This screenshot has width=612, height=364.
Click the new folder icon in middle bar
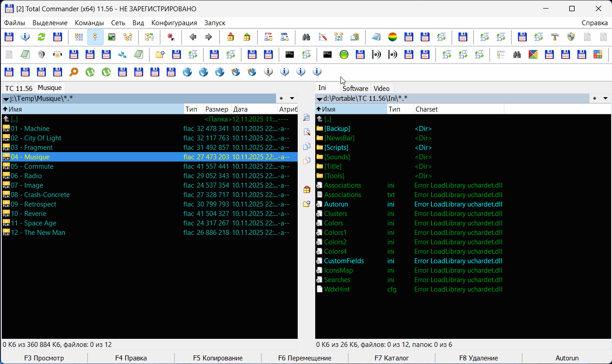307,204
